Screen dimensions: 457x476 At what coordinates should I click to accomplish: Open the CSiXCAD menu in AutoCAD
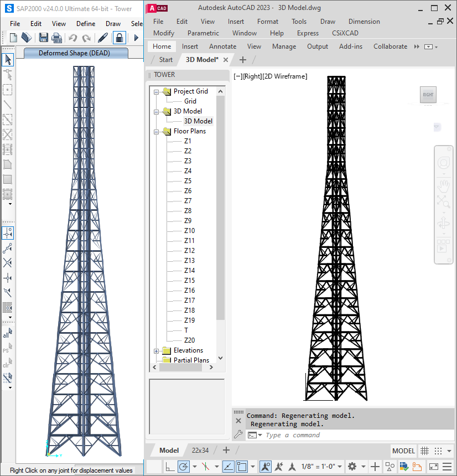[x=345, y=33]
